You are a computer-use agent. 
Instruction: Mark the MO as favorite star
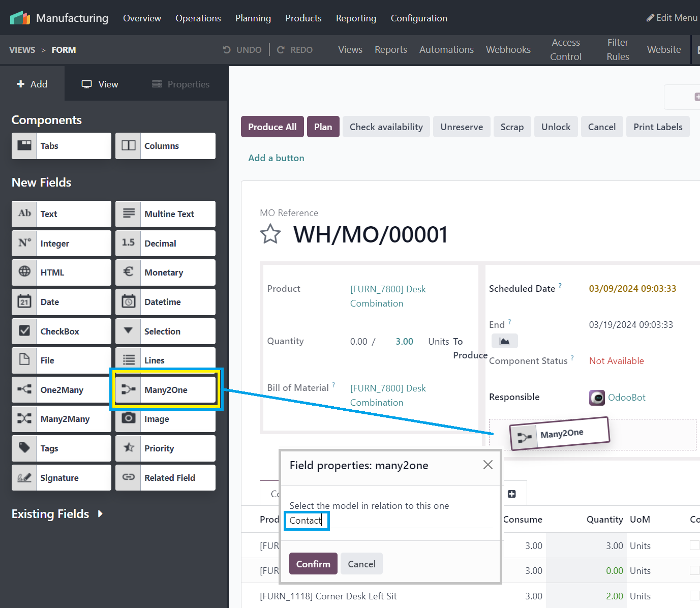[x=270, y=234]
